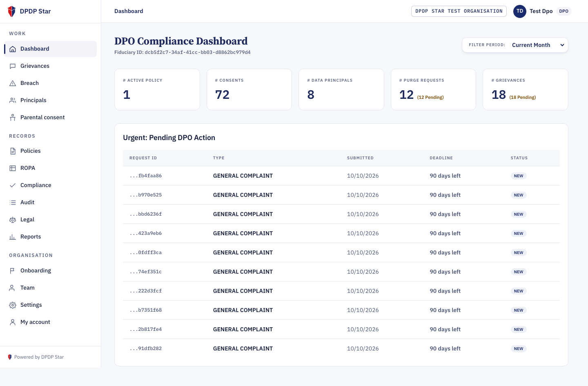Click Powered by DPDP Star link

click(36, 357)
